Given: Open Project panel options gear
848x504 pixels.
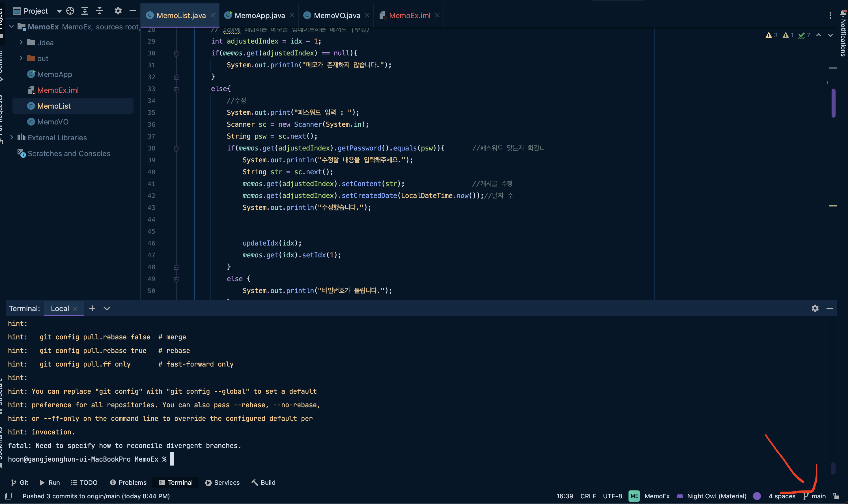Looking at the screenshot, I should point(118,11).
